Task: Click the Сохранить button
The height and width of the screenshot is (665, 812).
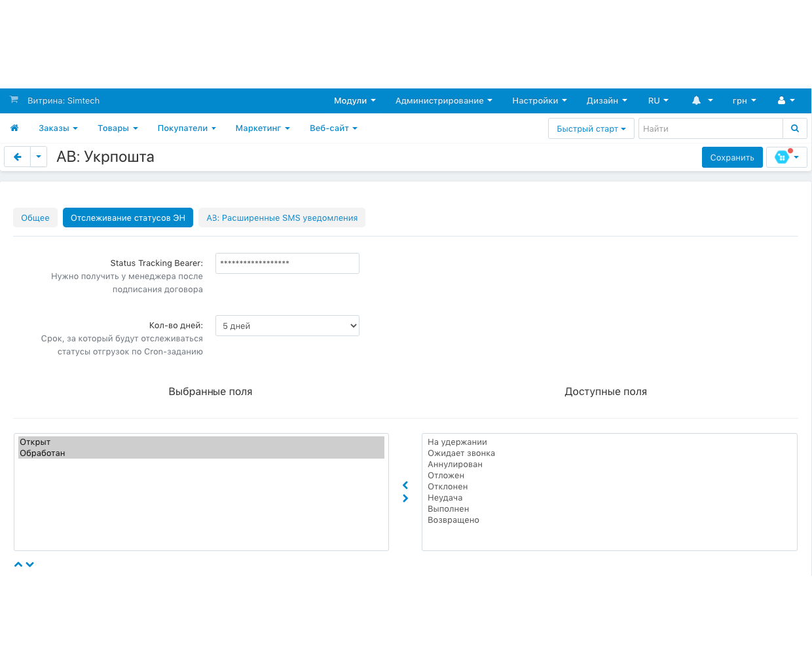Action: pyautogui.click(x=731, y=158)
